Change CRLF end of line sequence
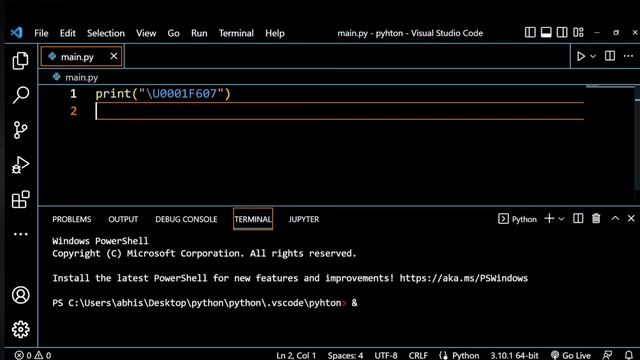Image resolution: width=640 pixels, height=360 pixels. click(x=418, y=355)
